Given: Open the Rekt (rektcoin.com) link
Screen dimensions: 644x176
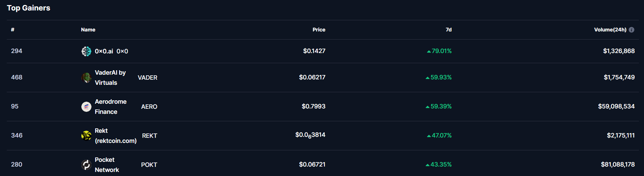Looking at the screenshot, I should pyautogui.click(x=116, y=136).
